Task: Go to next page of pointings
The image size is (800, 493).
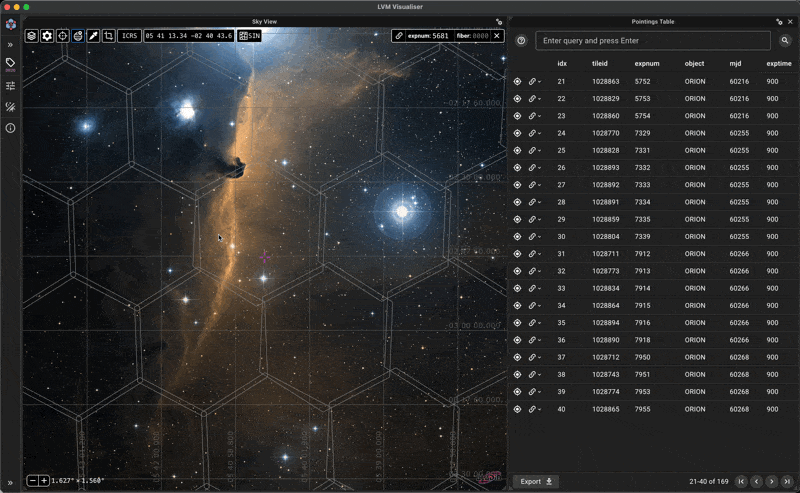Action: [x=771, y=481]
